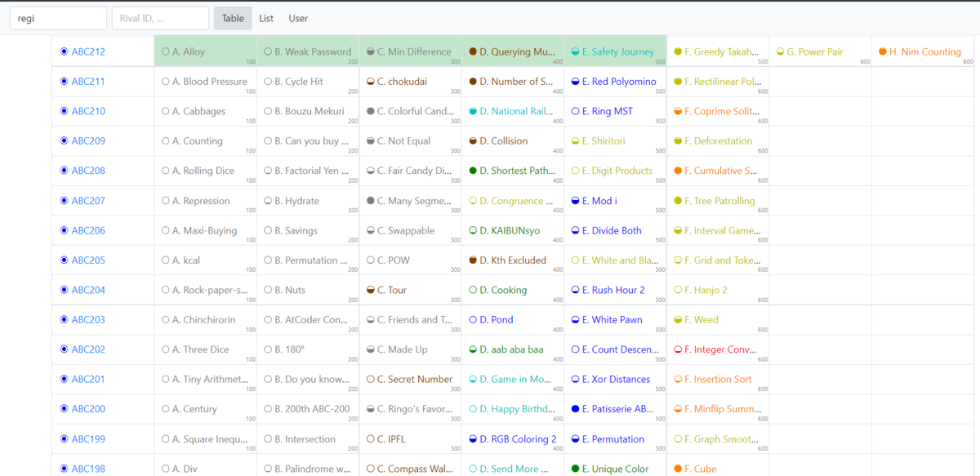Open problem E. Red Polyomino

pos(618,82)
